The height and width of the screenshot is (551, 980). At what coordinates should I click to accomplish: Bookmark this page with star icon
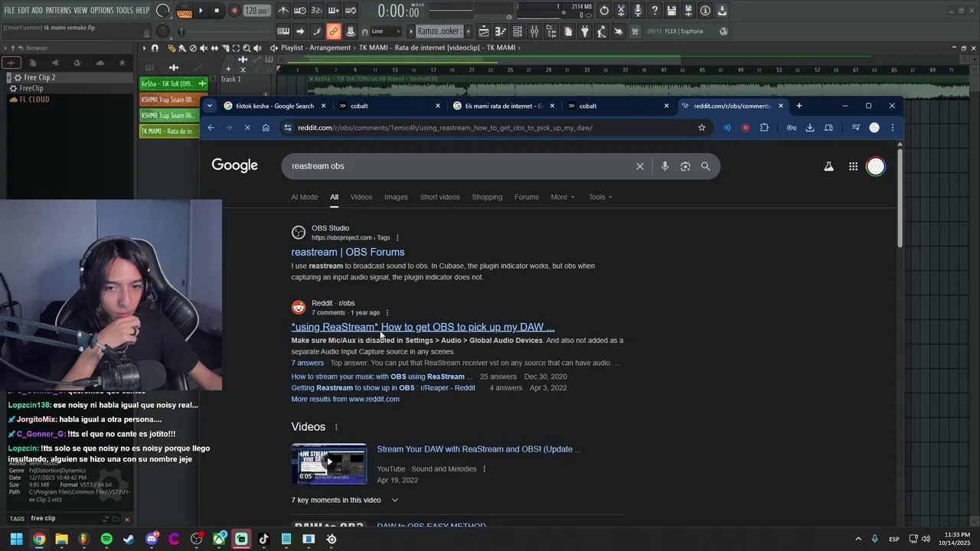pyautogui.click(x=701, y=128)
